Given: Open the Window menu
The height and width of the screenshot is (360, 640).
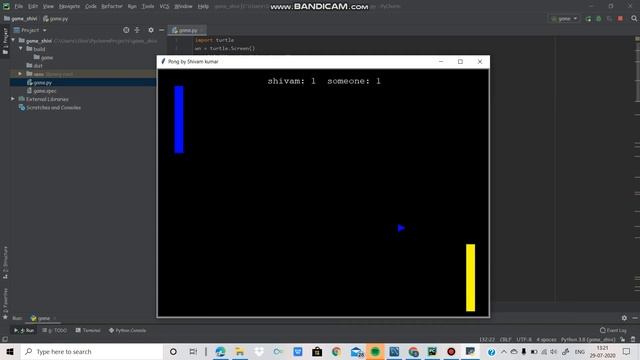Looking at the screenshot, I should pos(183,6).
